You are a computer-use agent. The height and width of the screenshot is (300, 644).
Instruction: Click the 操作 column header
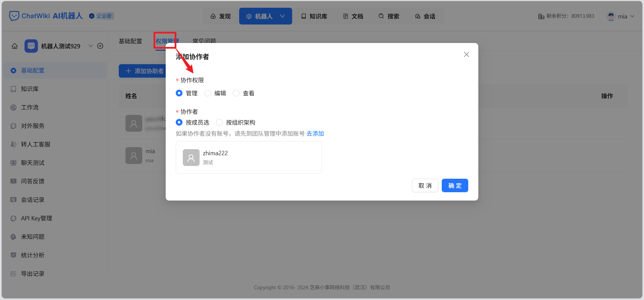[x=607, y=96]
